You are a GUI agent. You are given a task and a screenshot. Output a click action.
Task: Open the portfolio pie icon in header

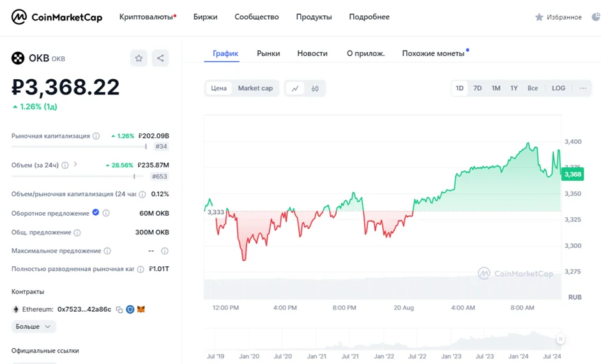[x=596, y=17]
